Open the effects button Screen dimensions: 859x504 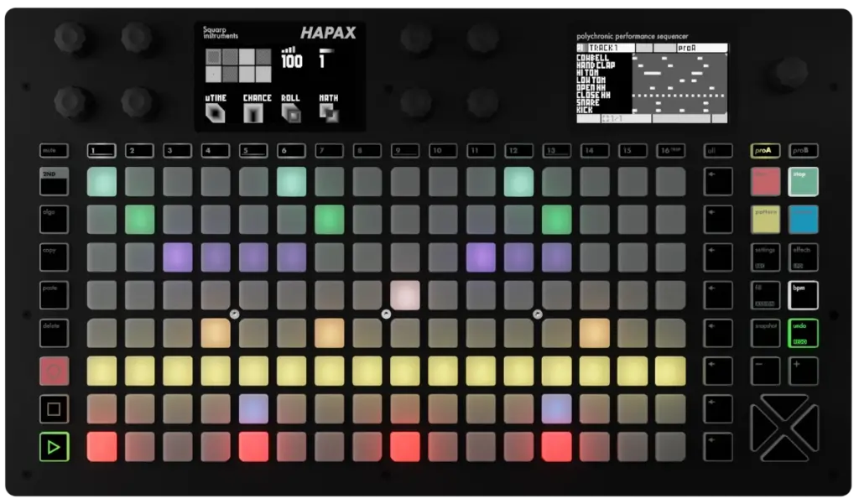[803, 257]
